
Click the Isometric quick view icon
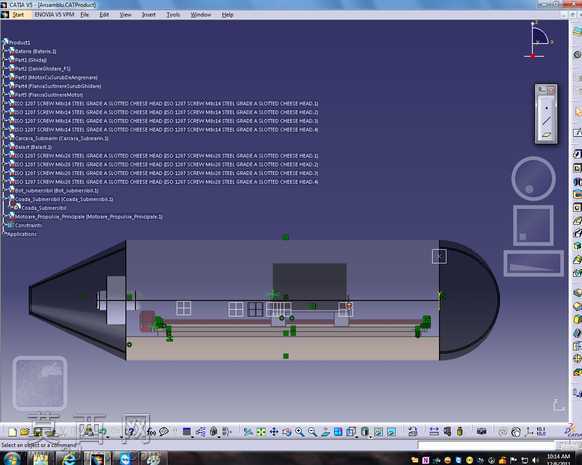click(351, 432)
